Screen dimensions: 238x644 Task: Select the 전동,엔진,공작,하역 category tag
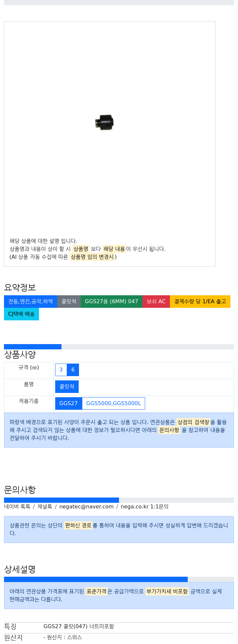pos(30,302)
